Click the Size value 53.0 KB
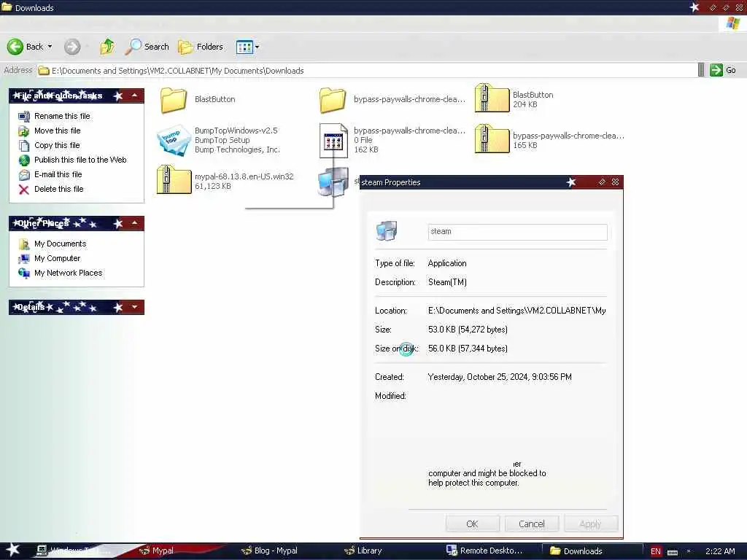Viewport: 747px width, 560px height. [x=468, y=330]
